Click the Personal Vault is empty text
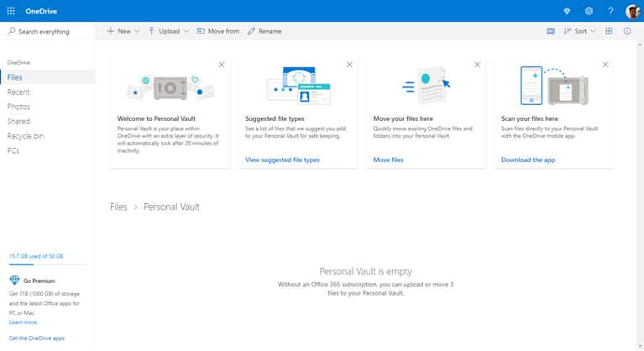The height and width of the screenshot is (351, 644). (x=365, y=271)
